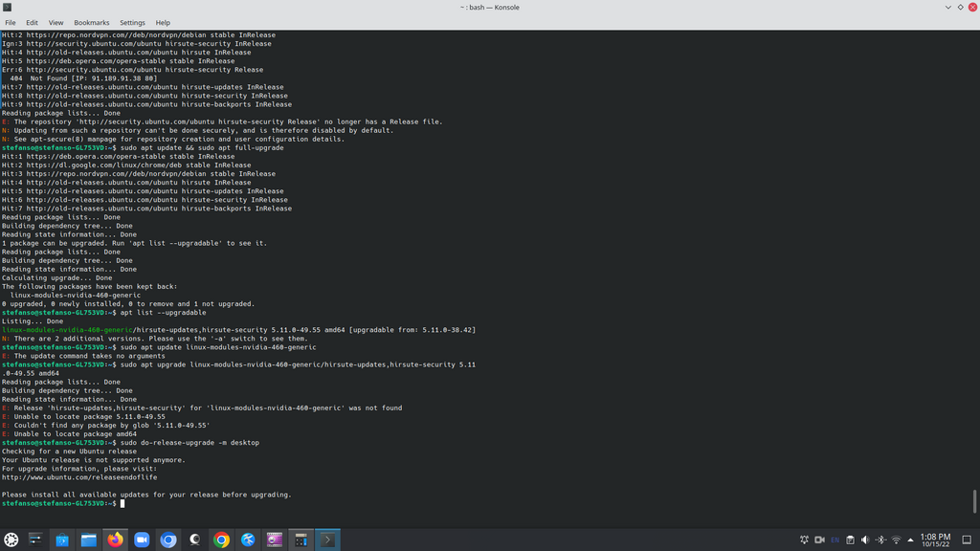
Task: Open the KDE application launcher
Action: click(x=11, y=540)
